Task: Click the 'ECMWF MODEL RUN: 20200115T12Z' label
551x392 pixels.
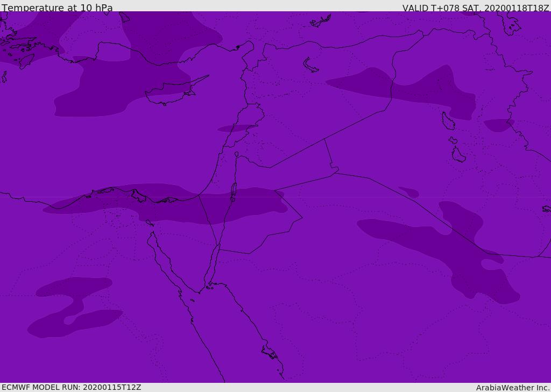Action: pos(72,387)
